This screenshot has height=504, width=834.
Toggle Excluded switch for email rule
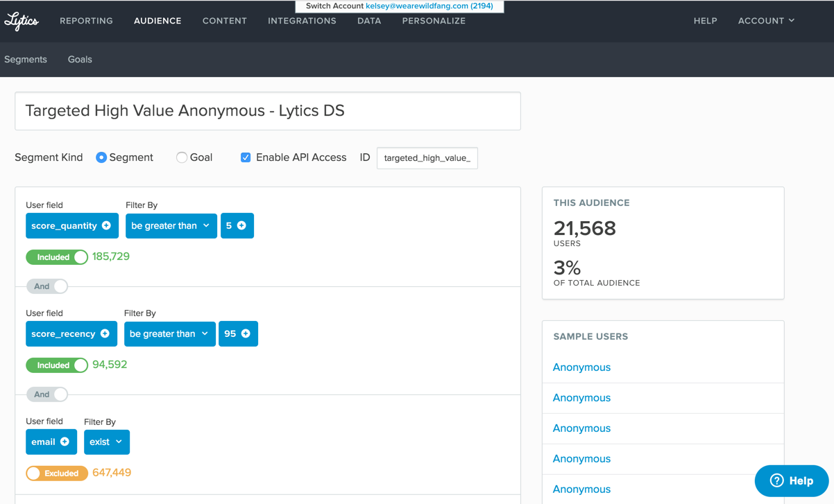[57, 473]
